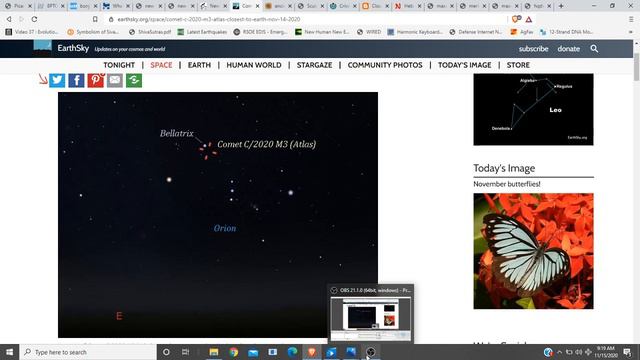Open the volume speaker tray icon
Viewport: 640px width, 360px height.
click(x=578, y=352)
